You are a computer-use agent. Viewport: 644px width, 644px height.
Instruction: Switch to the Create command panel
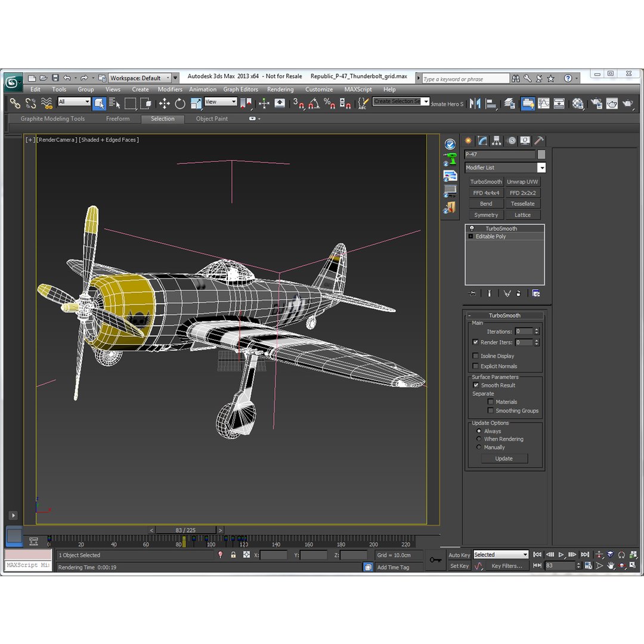(468, 141)
